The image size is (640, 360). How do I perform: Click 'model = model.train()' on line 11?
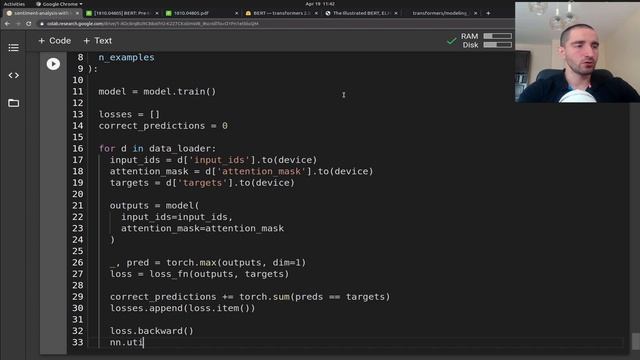(157, 91)
